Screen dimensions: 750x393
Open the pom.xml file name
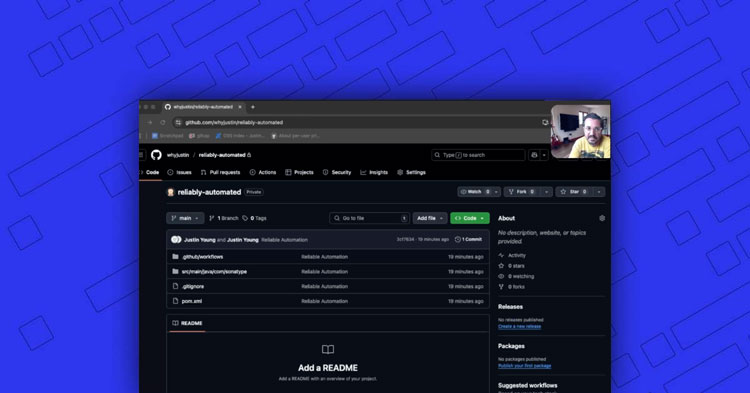click(192, 301)
